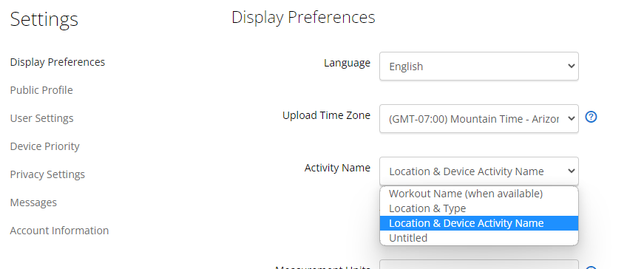
Task: Click the Settings heading
Action: click(x=44, y=19)
